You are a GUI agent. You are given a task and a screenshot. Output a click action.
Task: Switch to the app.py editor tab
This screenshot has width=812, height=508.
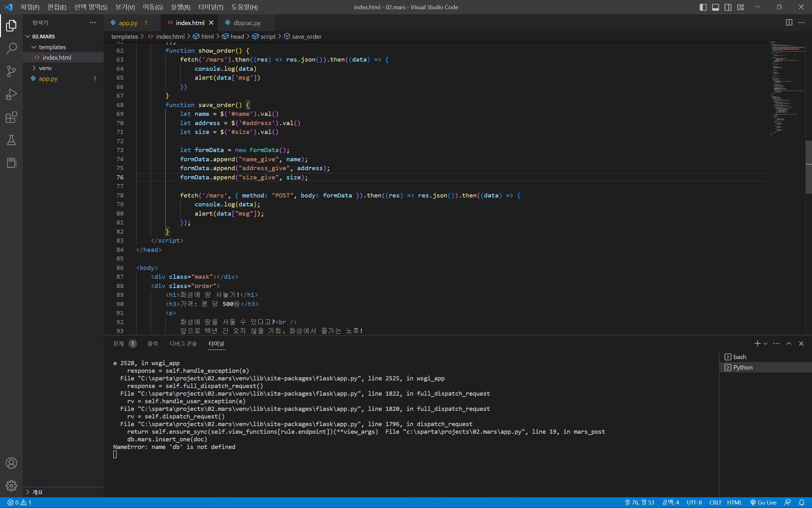pyautogui.click(x=132, y=23)
